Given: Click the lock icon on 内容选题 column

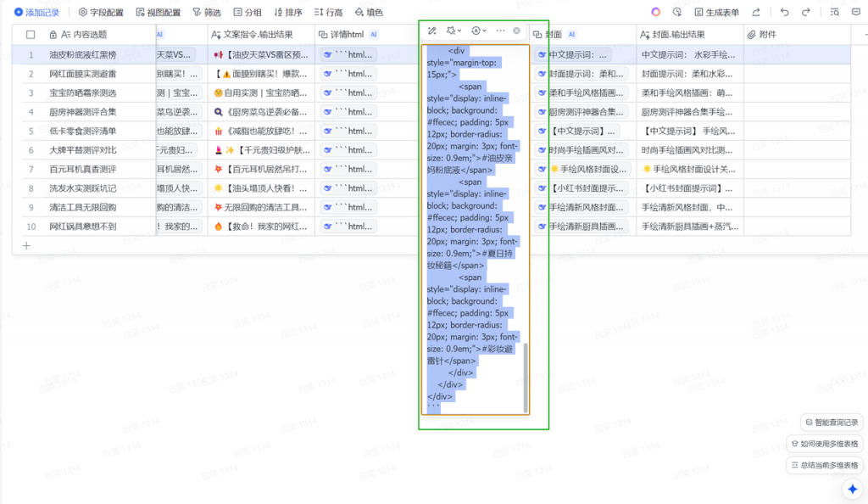Looking at the screenshot, I should (x=53, y=34).
